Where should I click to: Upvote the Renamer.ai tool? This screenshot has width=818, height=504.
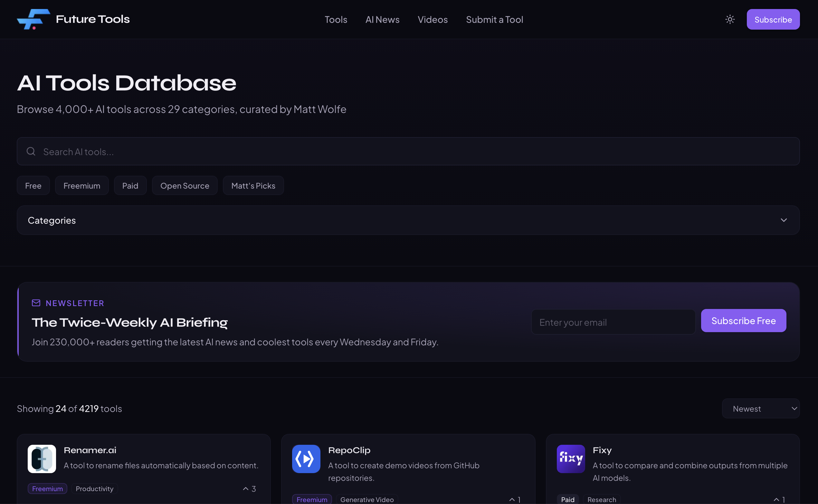click(x=249, y=489)
